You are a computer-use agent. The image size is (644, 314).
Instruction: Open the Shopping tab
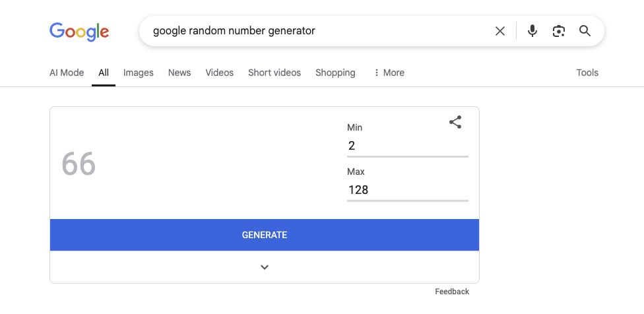(335, 73)
